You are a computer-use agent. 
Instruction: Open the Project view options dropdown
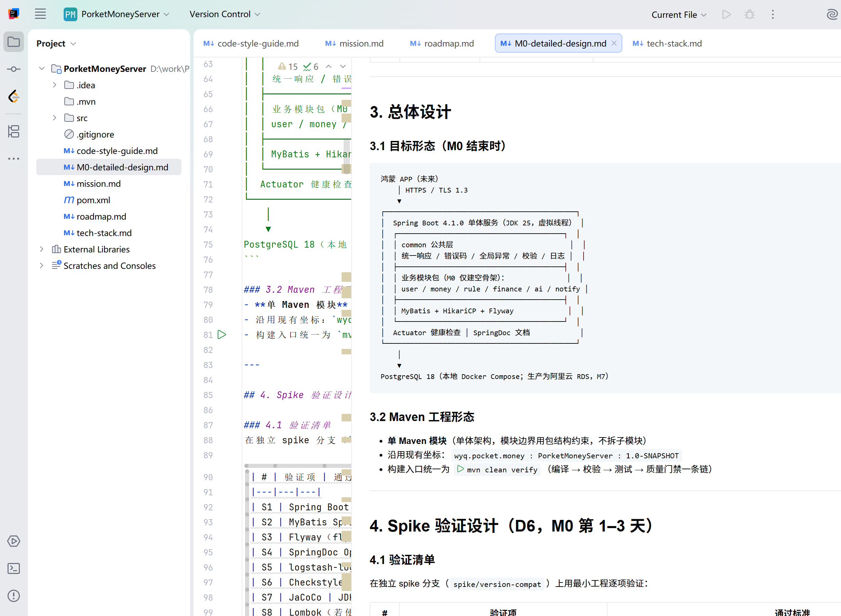pos(74,44)
